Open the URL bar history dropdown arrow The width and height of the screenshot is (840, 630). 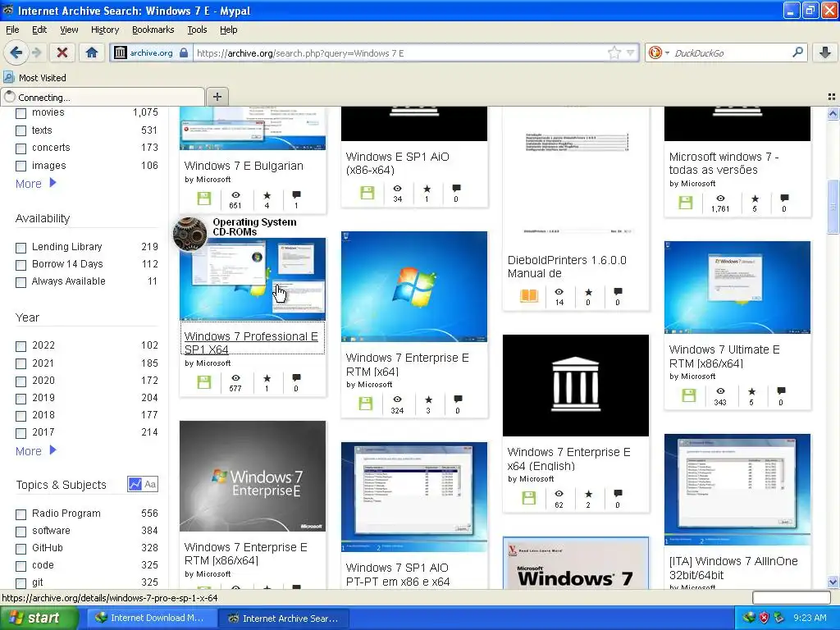631,52
